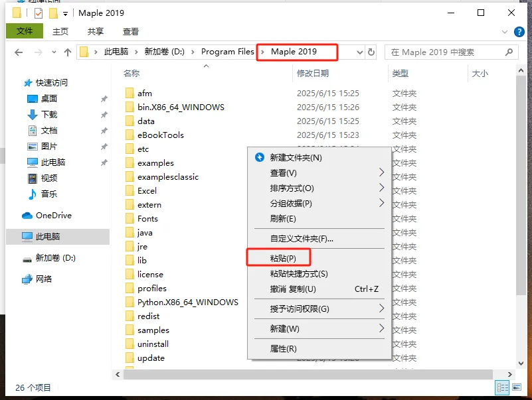Expand the ribbon with chevron
The image size is (532, 400).
coord(505,32)
